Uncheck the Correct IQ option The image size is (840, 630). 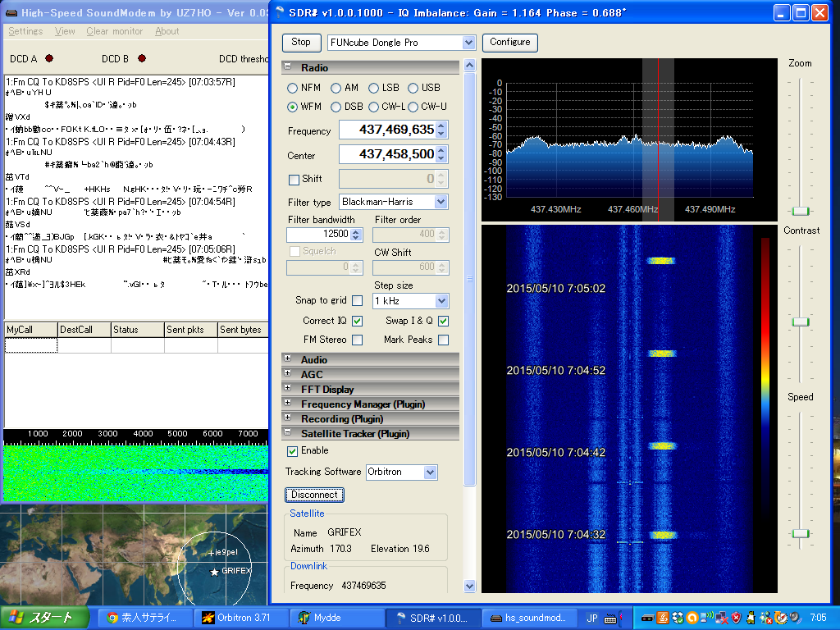coord(357,321)
